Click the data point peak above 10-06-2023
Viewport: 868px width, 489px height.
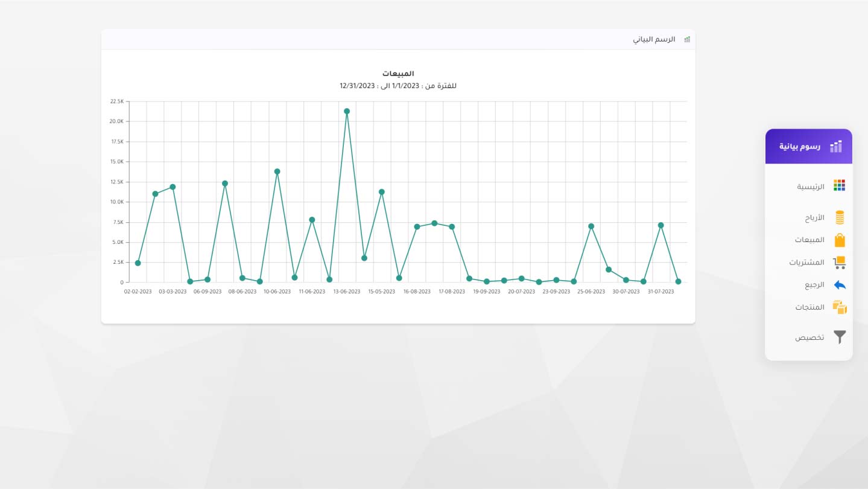coord(277,171)
